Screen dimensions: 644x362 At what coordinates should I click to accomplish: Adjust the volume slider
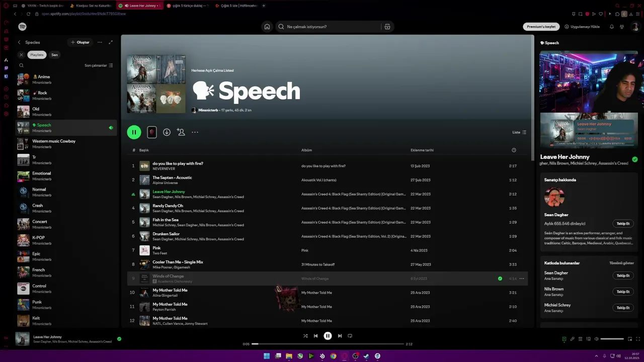tap(612, 339)
